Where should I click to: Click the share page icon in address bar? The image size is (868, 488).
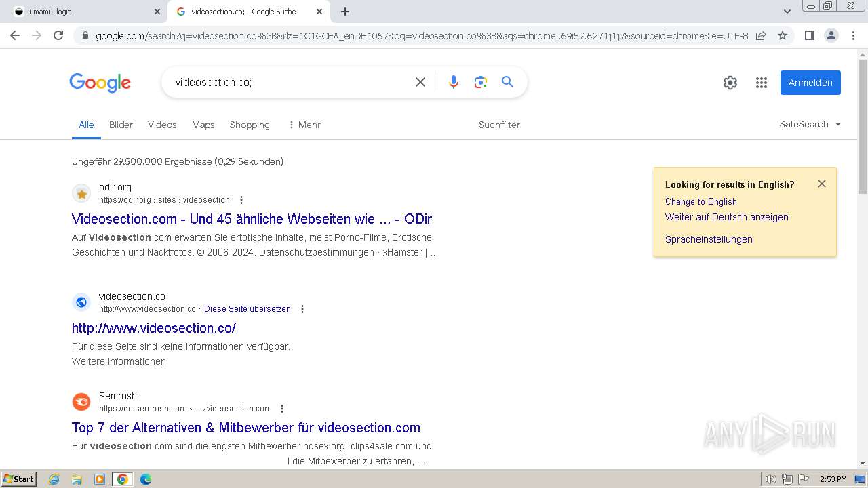pyautogui.click(x=761, y=35)
